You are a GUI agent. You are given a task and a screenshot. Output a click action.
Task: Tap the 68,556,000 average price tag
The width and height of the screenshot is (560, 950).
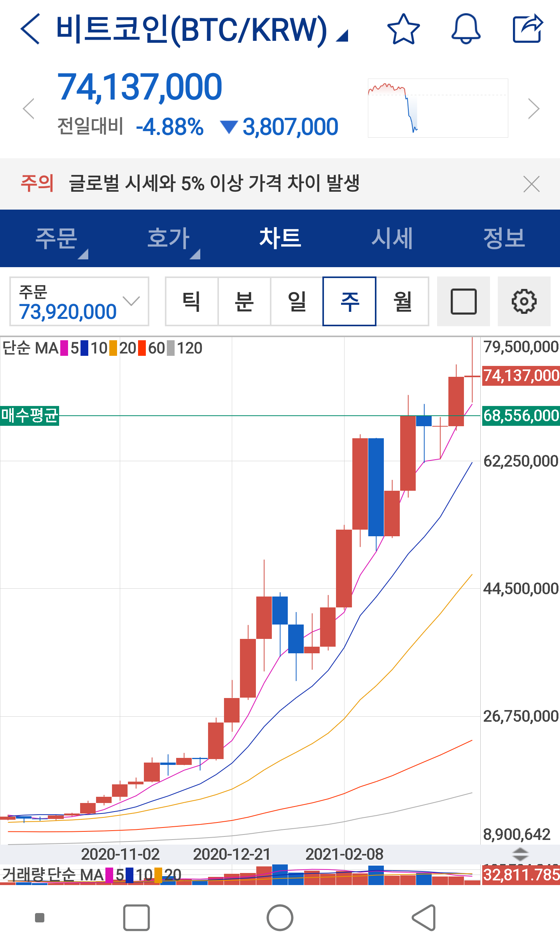(x=521, y=416)
